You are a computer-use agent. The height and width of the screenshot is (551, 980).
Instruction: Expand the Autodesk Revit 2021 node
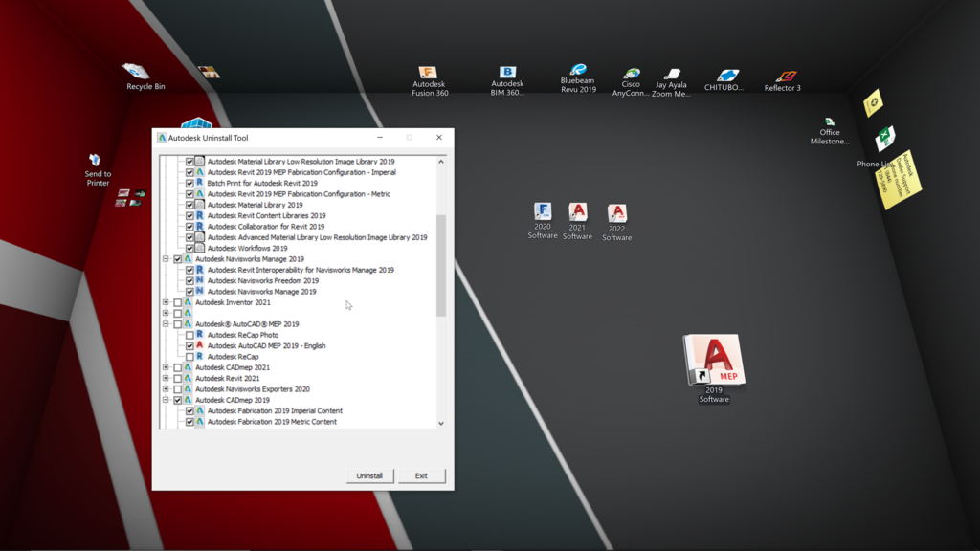point(167,380)
